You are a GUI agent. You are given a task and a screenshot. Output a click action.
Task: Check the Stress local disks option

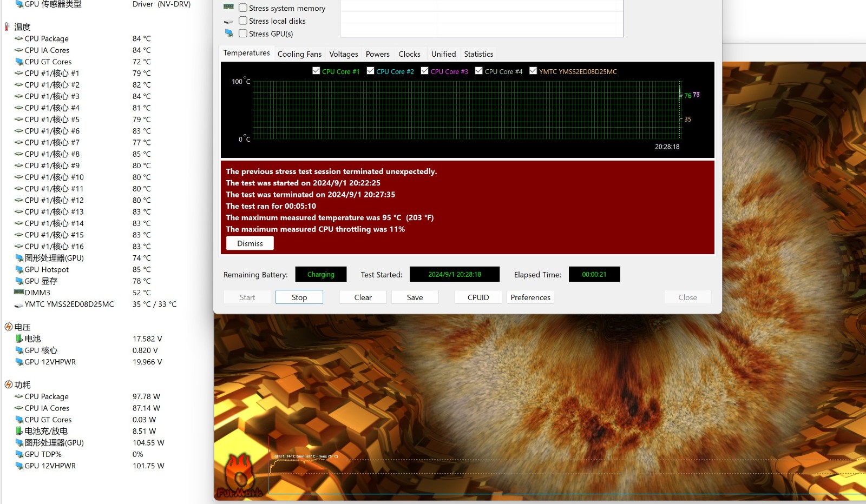[x=243, y=21]
